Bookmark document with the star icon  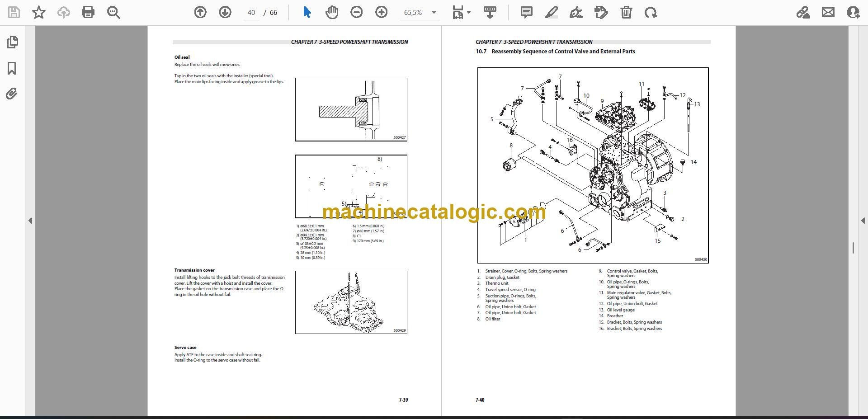[39, 13]
